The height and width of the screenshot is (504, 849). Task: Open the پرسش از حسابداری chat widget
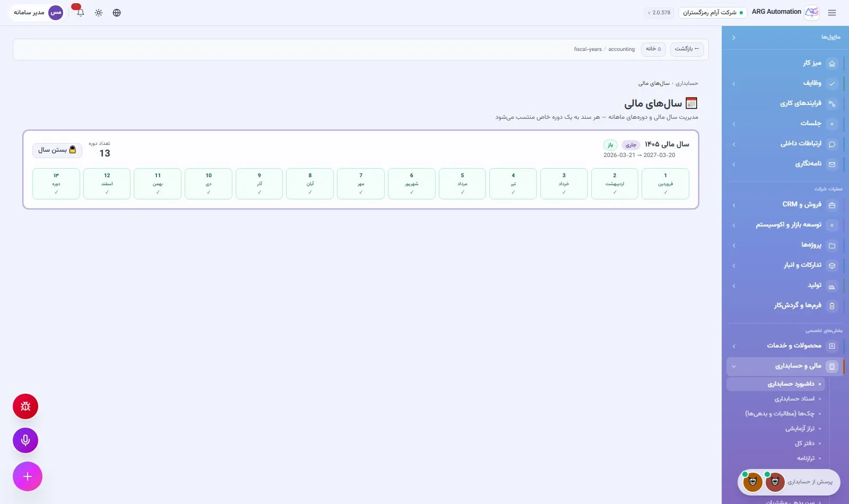[789, 482]
